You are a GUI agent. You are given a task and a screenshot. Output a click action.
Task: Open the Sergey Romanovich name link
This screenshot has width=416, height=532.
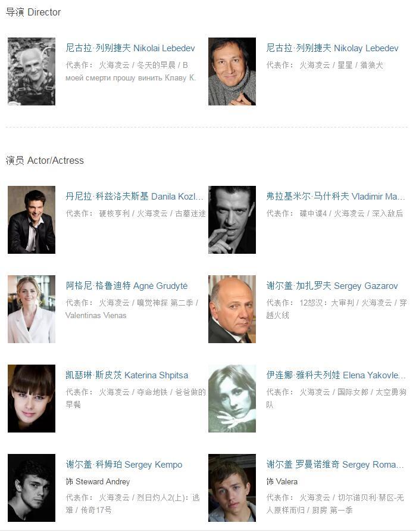point(335,465)
